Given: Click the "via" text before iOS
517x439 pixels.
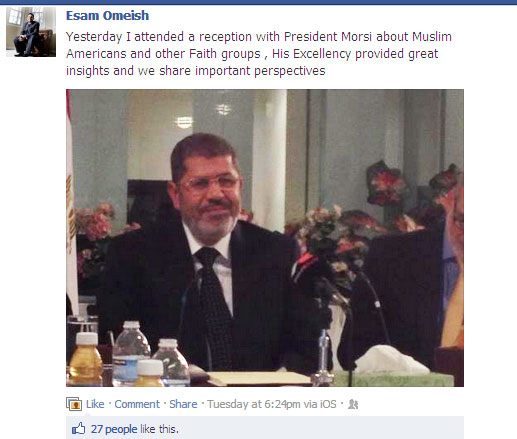Looking at the screenshot, I should click(x=310, y=404).
